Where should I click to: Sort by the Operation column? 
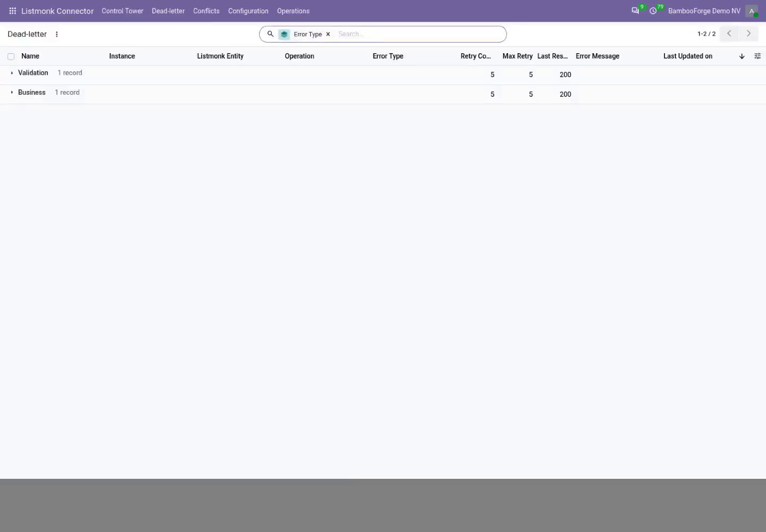pyautogui.click(x=299, y=56)
